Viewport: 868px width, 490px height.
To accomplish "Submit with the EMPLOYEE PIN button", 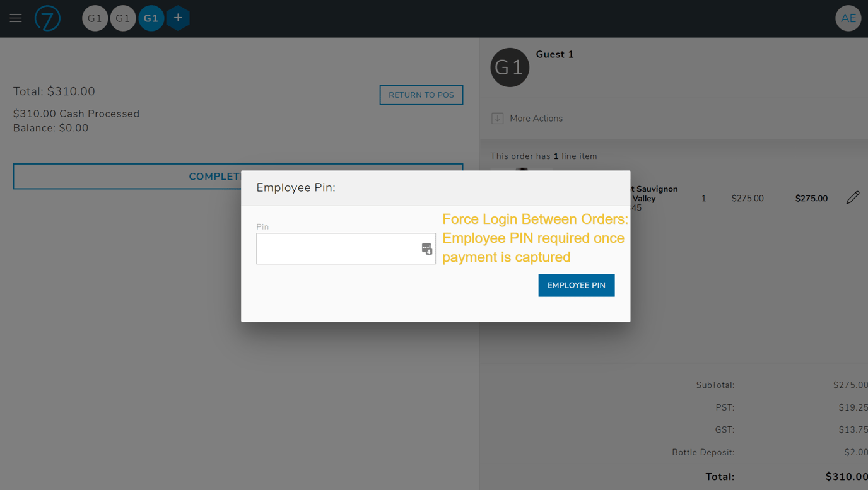I will pyautogui.click(x=576, y=285).
